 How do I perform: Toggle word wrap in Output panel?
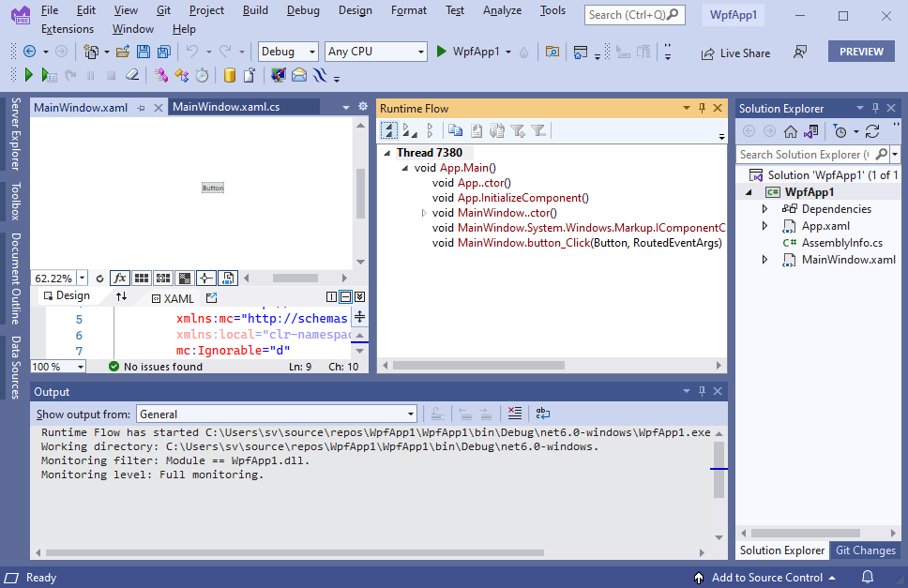(543, 414)
